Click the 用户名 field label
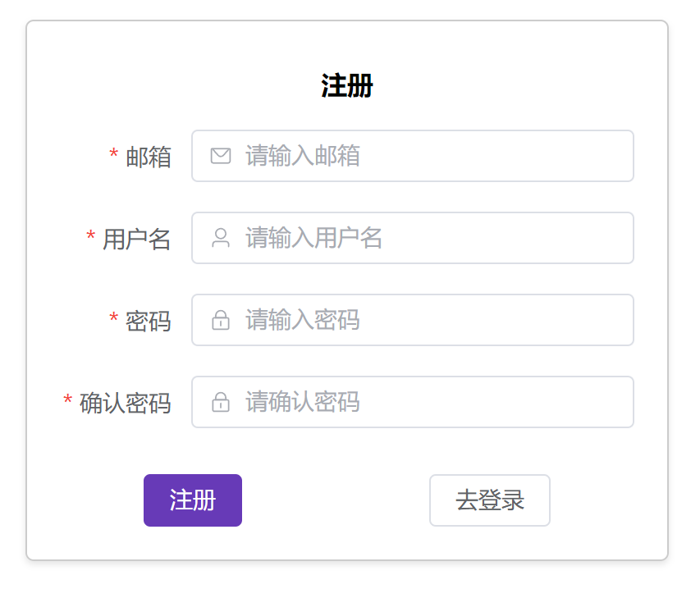This screenshot has width=700, height=598. point(135,240)
